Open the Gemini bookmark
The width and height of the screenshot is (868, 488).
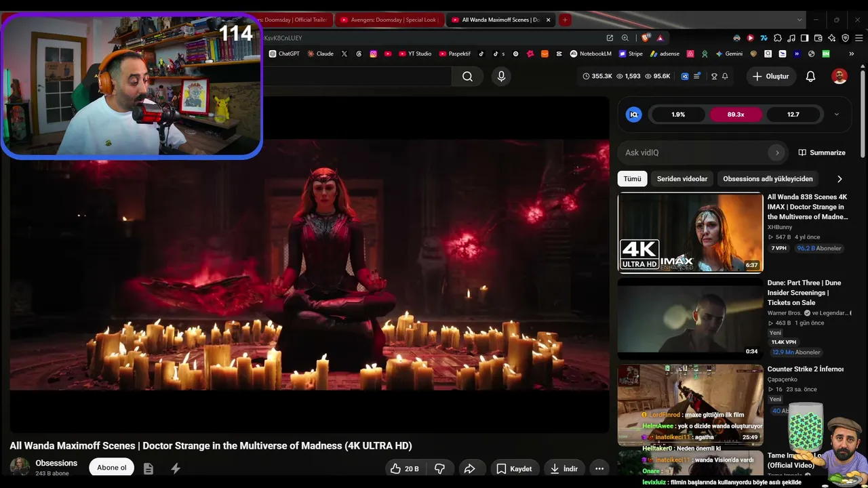tap(729, 54)
